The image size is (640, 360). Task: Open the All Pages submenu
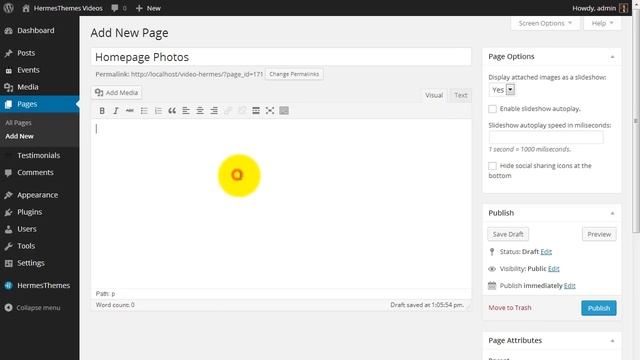click(x=18, y=122)
